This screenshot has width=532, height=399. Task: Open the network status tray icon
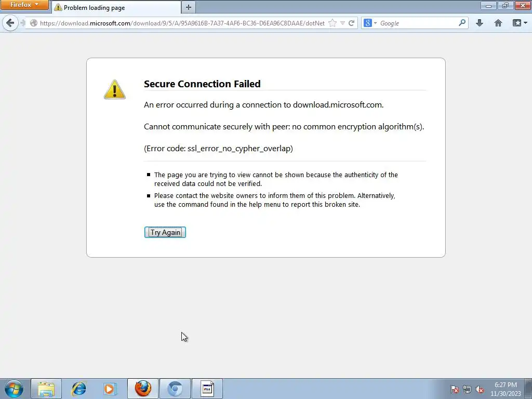pyautogui.click(x=467, y=389)
